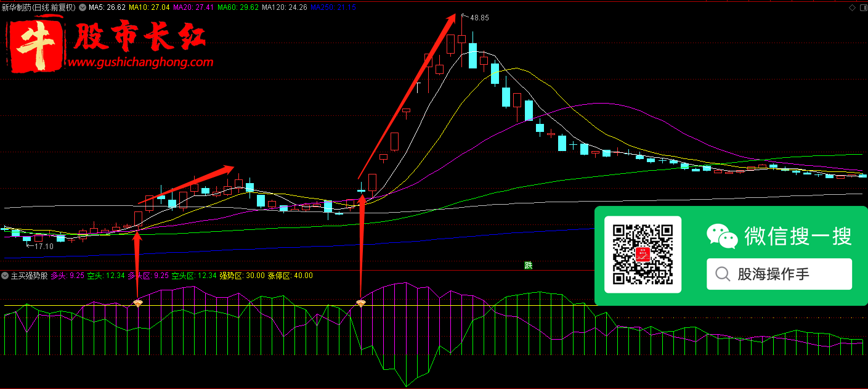Screen dimensions: 868x389
Task: Click the 主买强势股 indicator name
Action: coord(29,276)
